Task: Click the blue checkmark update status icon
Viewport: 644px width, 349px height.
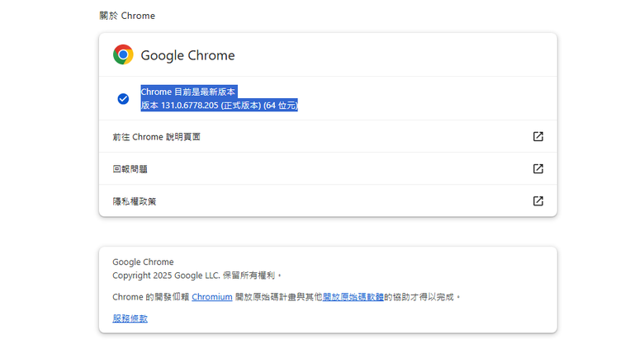Action: pos(123,98)
